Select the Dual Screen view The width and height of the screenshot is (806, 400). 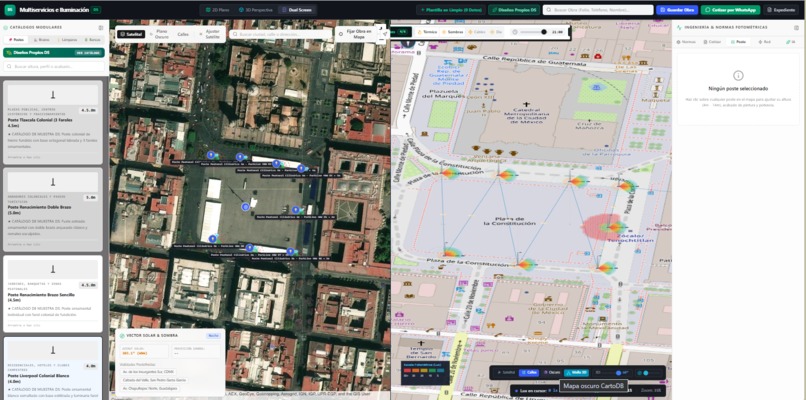[298, 10]
